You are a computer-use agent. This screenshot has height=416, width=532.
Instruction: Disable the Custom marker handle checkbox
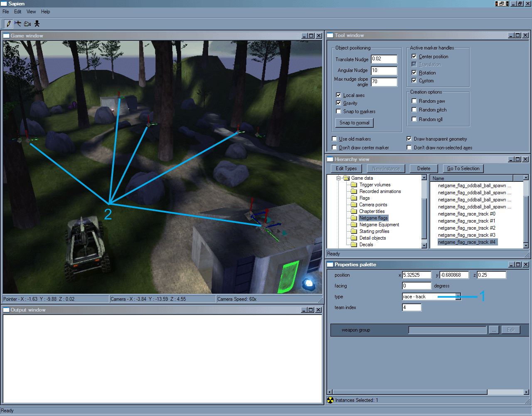414,80
